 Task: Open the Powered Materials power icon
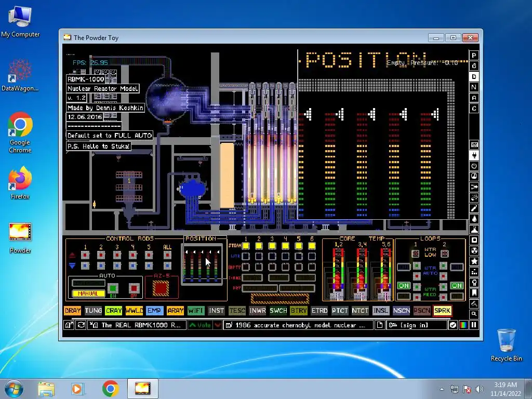(474, 166)
